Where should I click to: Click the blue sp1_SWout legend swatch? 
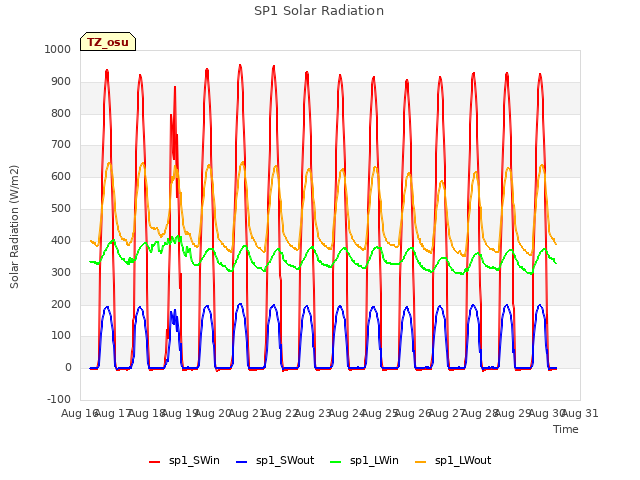coord(242,462)
